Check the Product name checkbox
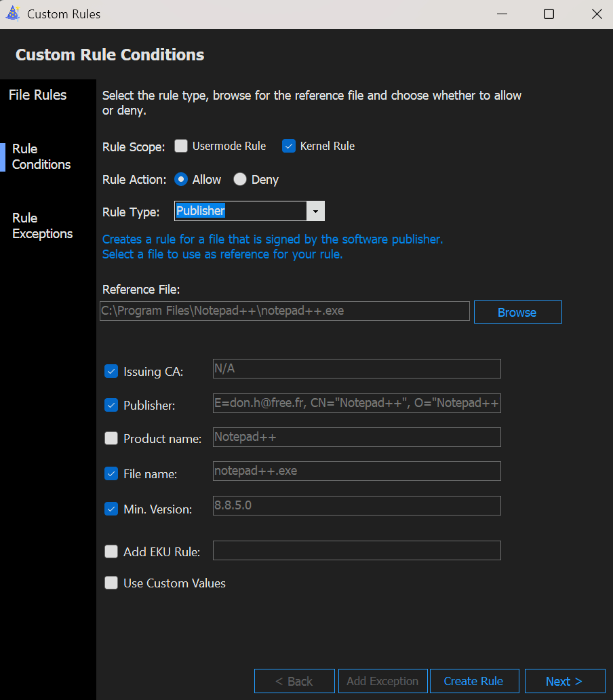613x700 pixels. tap(111, 439)
